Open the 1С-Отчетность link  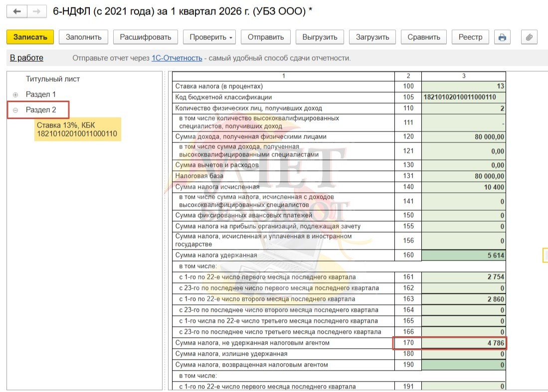(x=177, y=58)
